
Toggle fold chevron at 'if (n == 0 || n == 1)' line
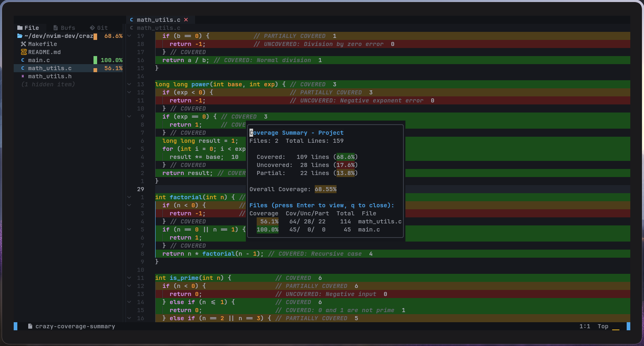tap(129, 229)
